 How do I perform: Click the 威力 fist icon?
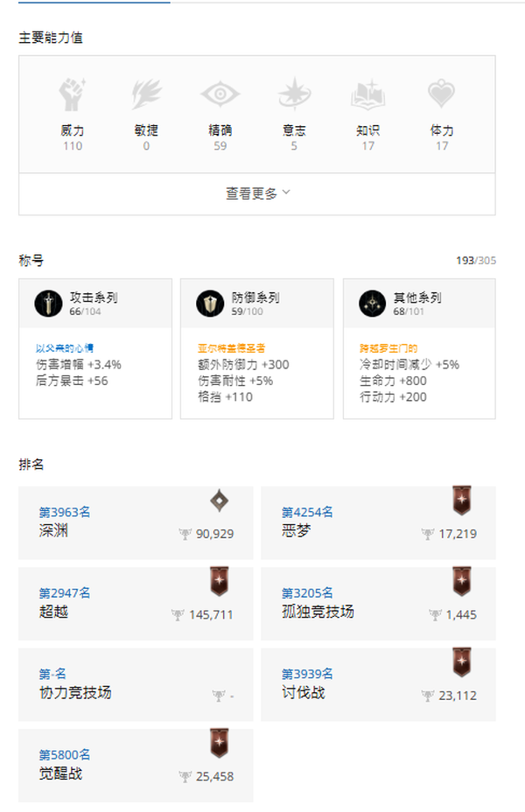tap(72, 94)
